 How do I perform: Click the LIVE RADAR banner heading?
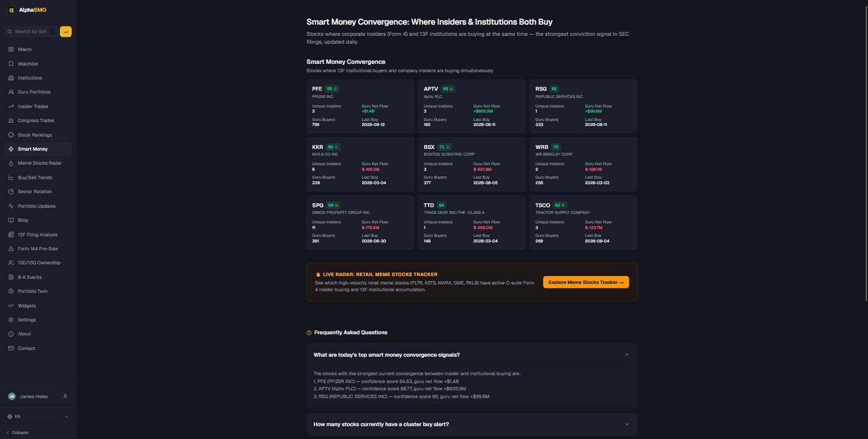click(380, 274)
